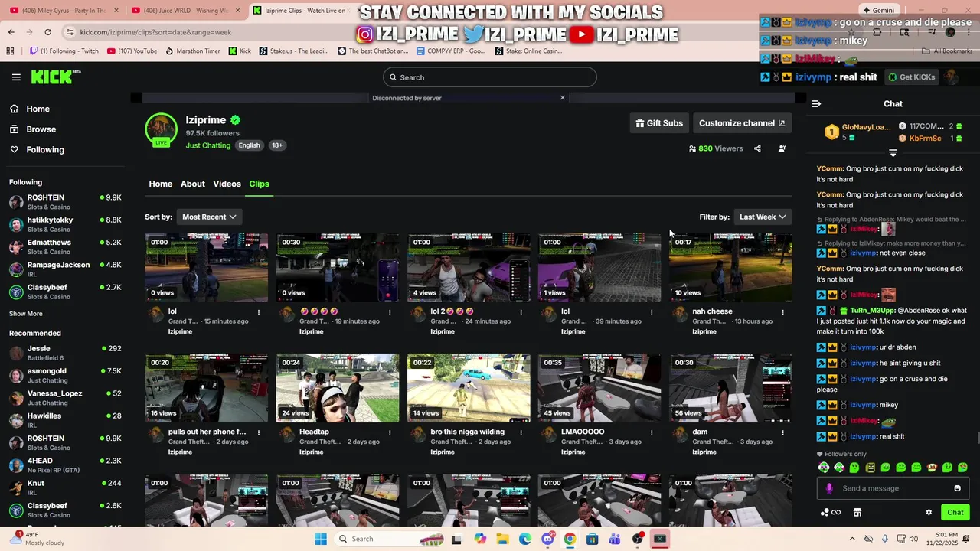Play the 'bro this nigga wilding' thumbnail

tap(469, 388)
